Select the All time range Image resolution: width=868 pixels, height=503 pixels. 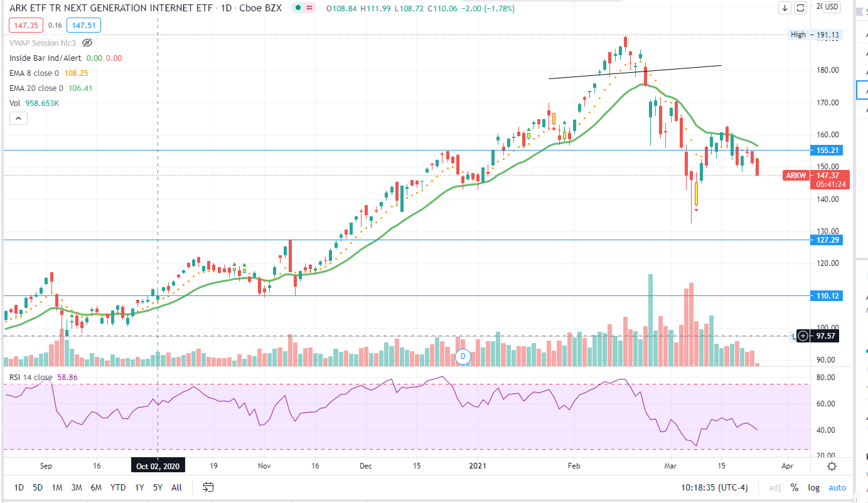click(x=176, y=487)
